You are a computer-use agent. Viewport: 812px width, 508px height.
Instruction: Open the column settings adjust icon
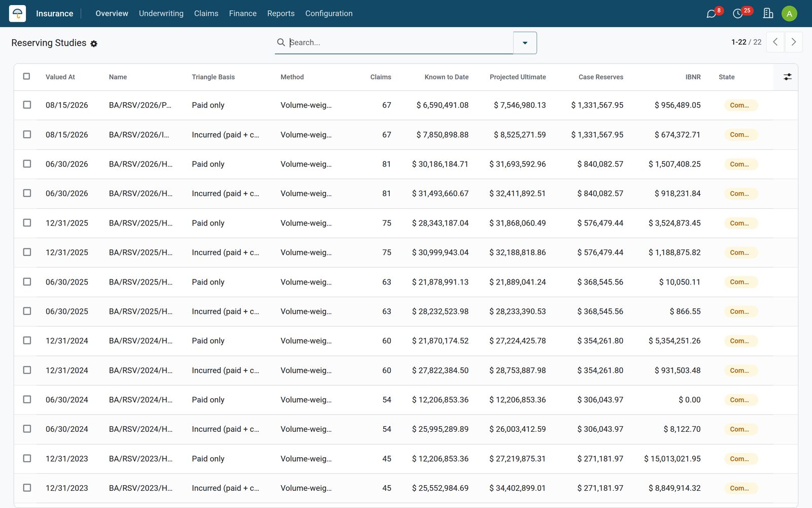[x=787, y=77]
